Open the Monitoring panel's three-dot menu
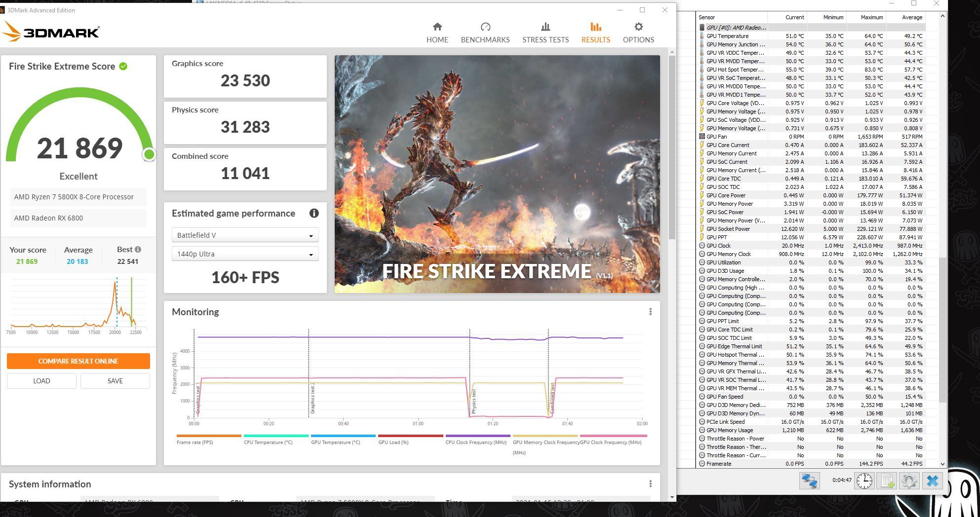 [x=650, y=312]
